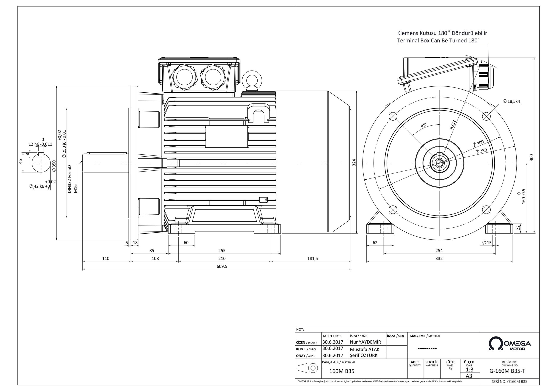
Task: Click the bottom-left flange bolt hole
Action: click(393, 210)
